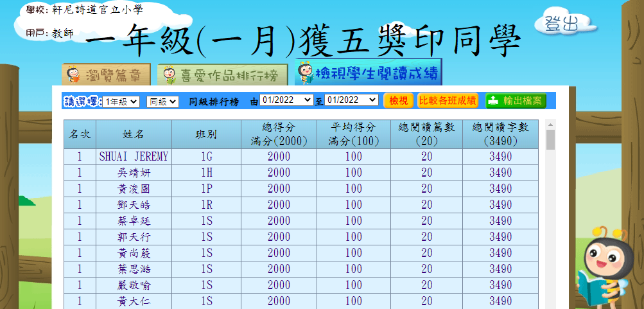Open the start month 01/2022 dropdown
644x309 pixels.
[286, 100]
